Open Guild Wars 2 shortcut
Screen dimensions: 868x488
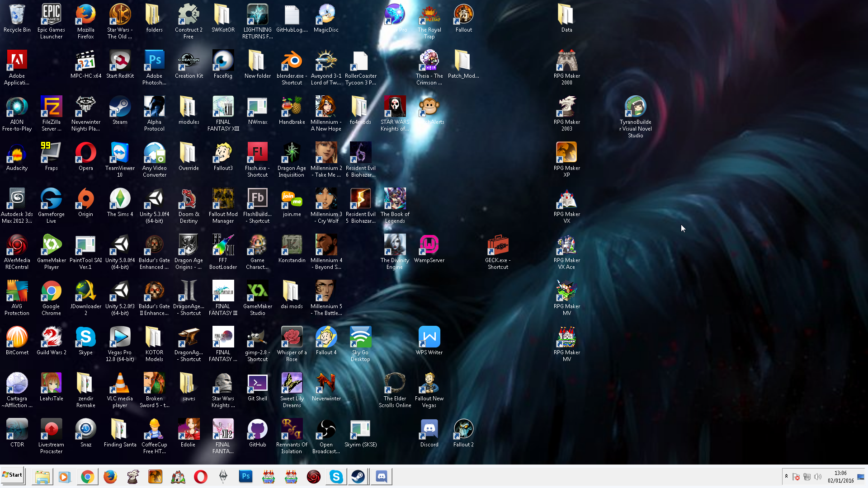[x=51, y=341]
